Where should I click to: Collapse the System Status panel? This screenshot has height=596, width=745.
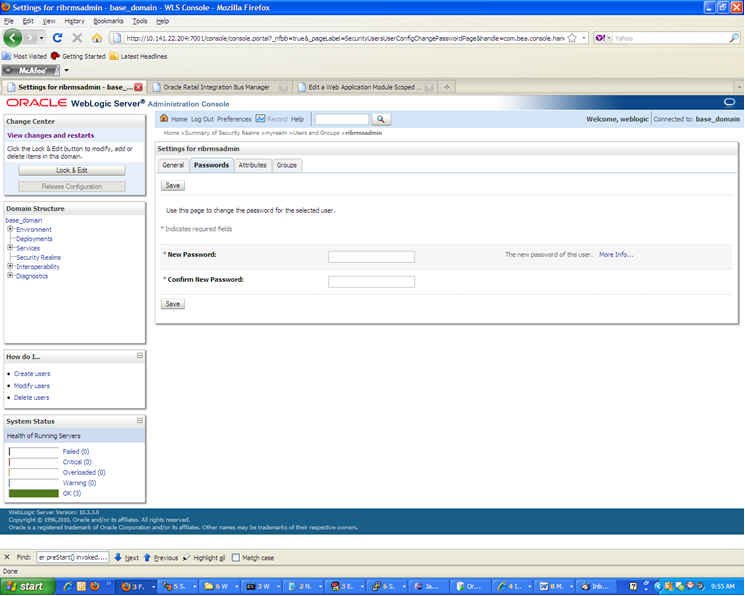tap(140, 421)
